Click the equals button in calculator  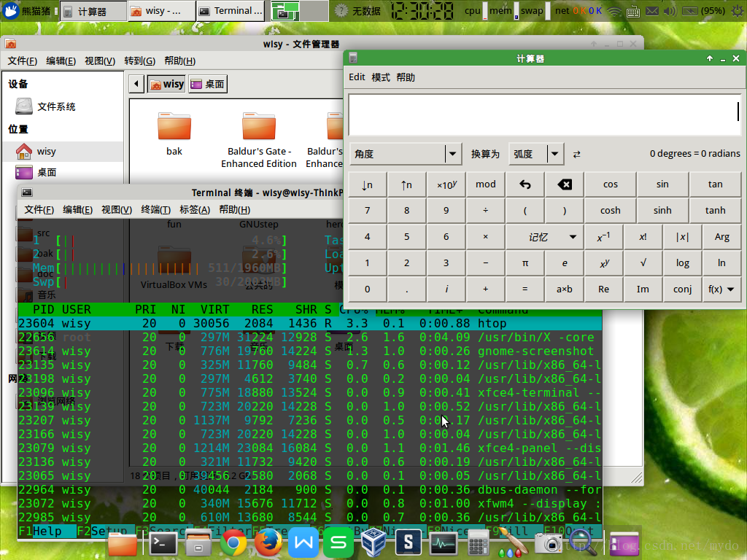coord(525,289)
